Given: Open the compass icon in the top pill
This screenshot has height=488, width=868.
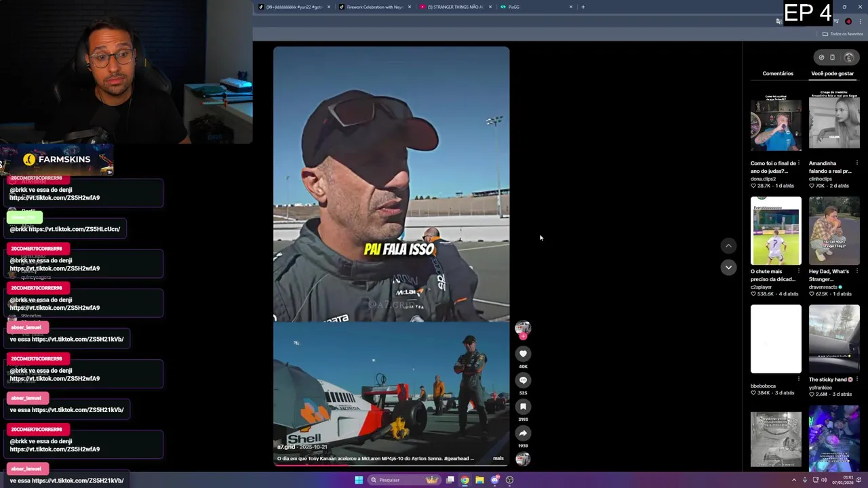Looking at the screenshot, I should pyautogui.click(x=821, y=58).
